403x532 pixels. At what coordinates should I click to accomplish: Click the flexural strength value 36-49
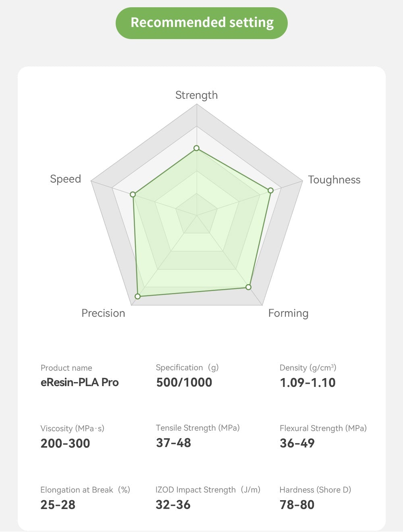tap(297, 443)
